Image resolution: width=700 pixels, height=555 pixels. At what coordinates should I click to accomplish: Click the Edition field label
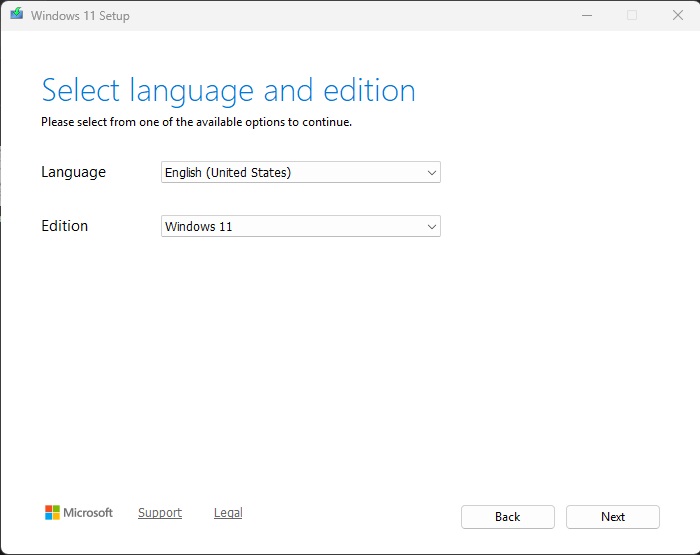click(65, 226)
